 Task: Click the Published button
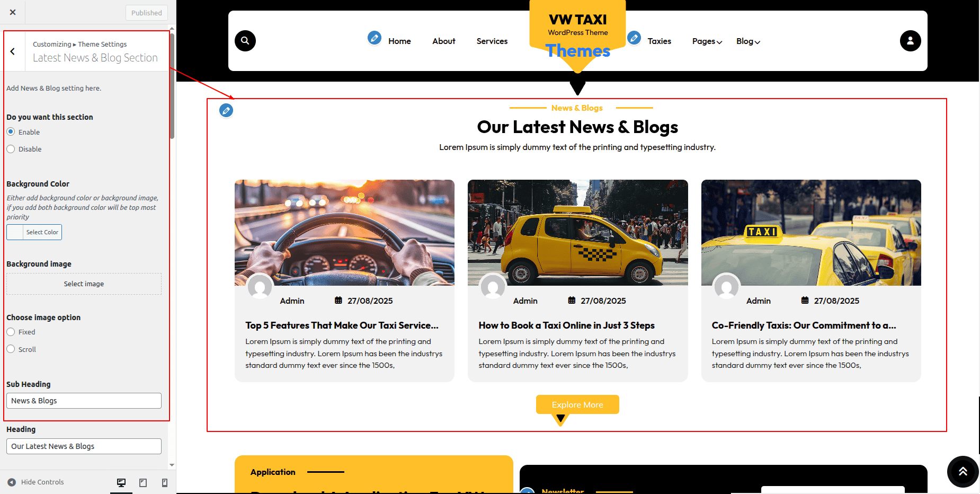coord(147,13)
